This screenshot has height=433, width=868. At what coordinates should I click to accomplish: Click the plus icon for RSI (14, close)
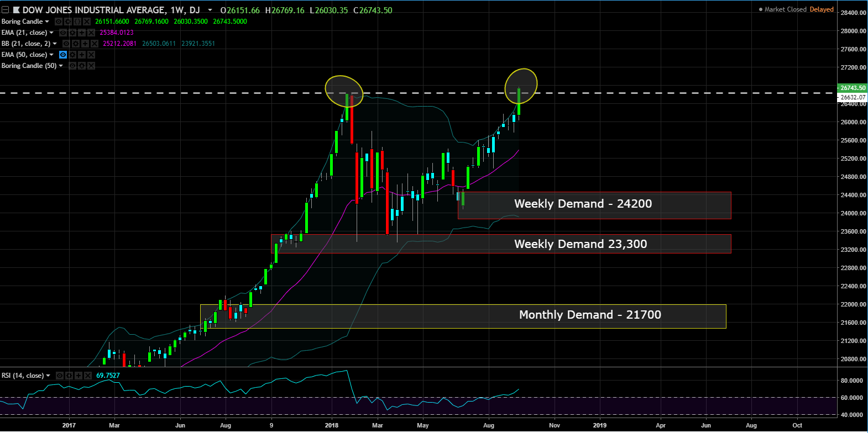tap(79, 376)
